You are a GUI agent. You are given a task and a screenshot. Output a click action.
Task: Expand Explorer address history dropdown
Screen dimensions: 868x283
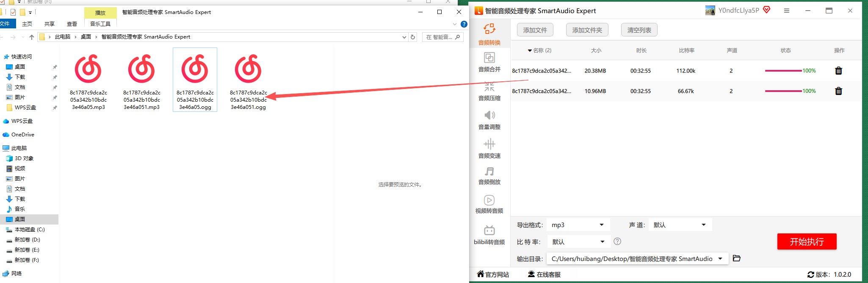click(404, 37)
